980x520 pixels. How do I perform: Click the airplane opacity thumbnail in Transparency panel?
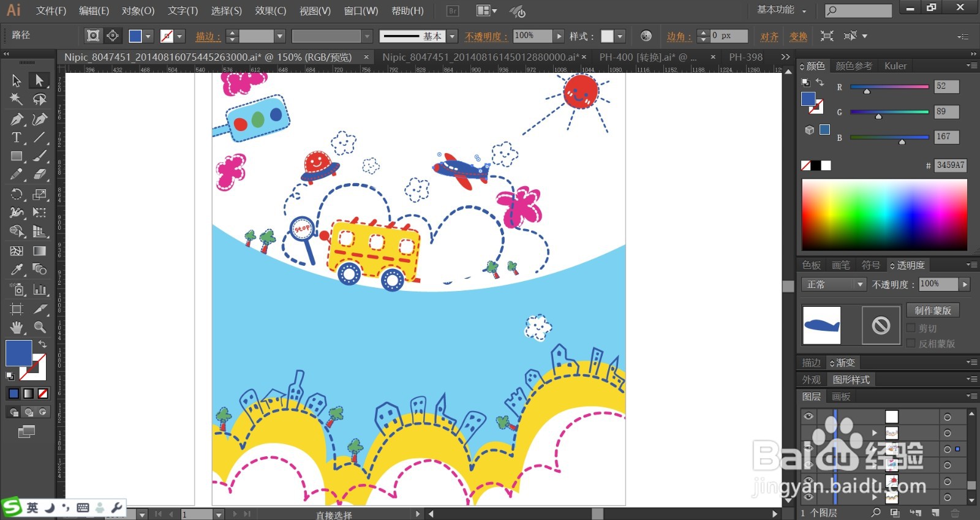(821, 325)
